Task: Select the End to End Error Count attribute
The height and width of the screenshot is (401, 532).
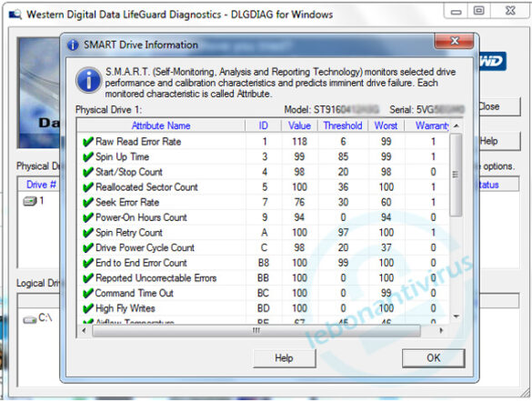Action: [x=264, y=263]
